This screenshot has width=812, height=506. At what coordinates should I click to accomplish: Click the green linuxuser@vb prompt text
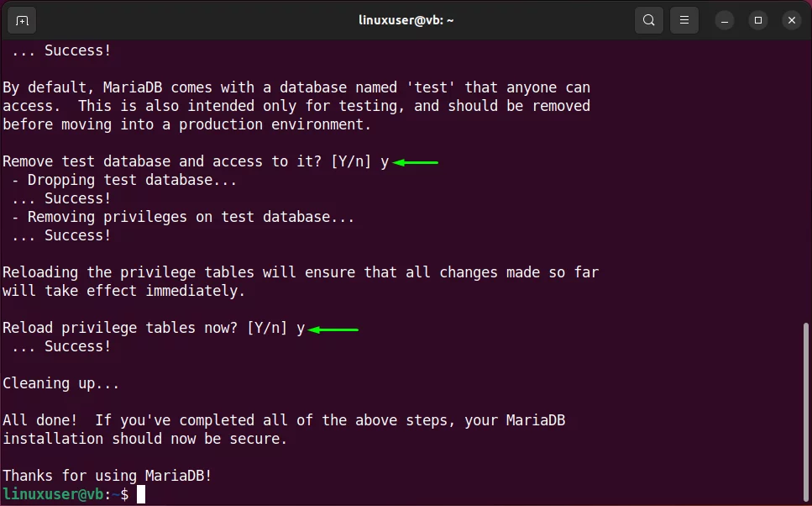pos(53,494)
